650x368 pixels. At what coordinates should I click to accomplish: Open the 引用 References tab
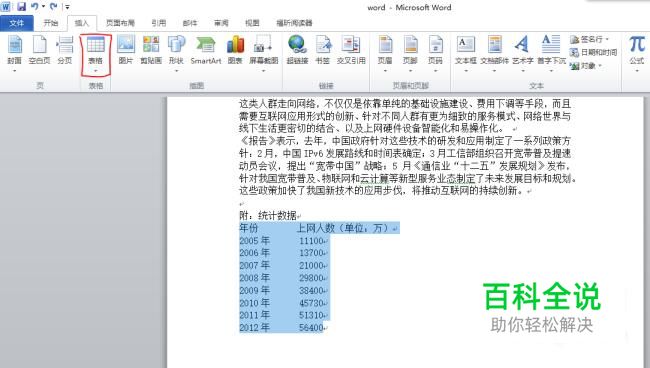click(158, 23)
